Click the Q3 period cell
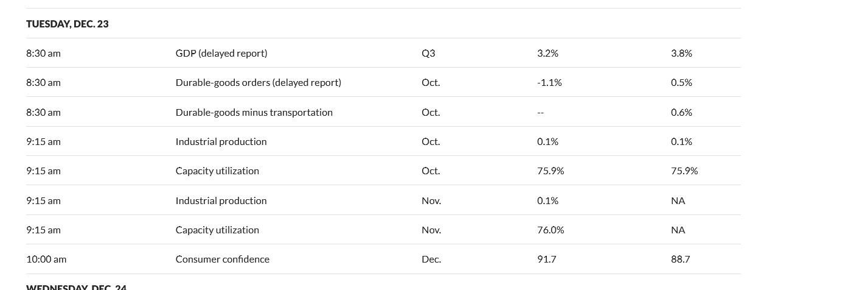 [x=428, y=53]
